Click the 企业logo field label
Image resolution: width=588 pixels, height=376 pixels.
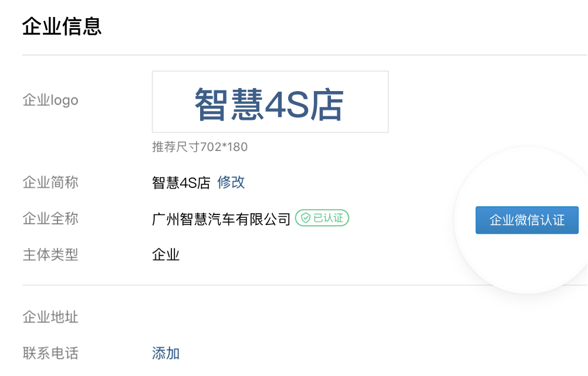coord(50,100)
